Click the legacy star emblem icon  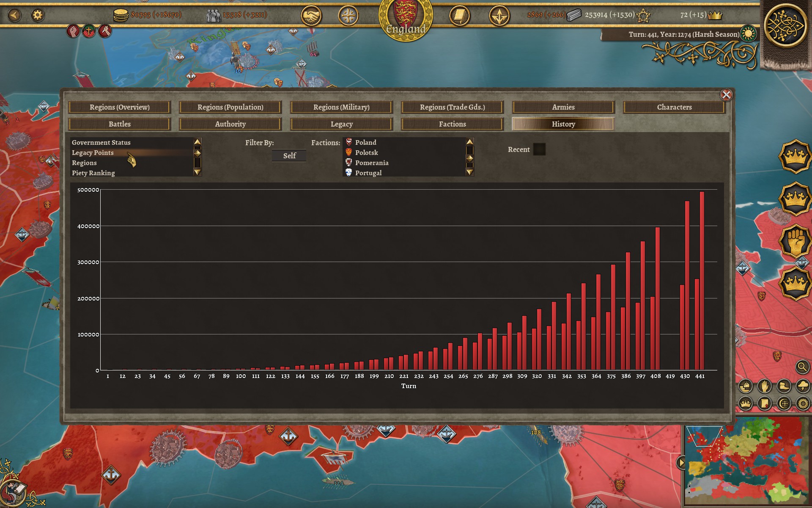[x=643, y=16]
